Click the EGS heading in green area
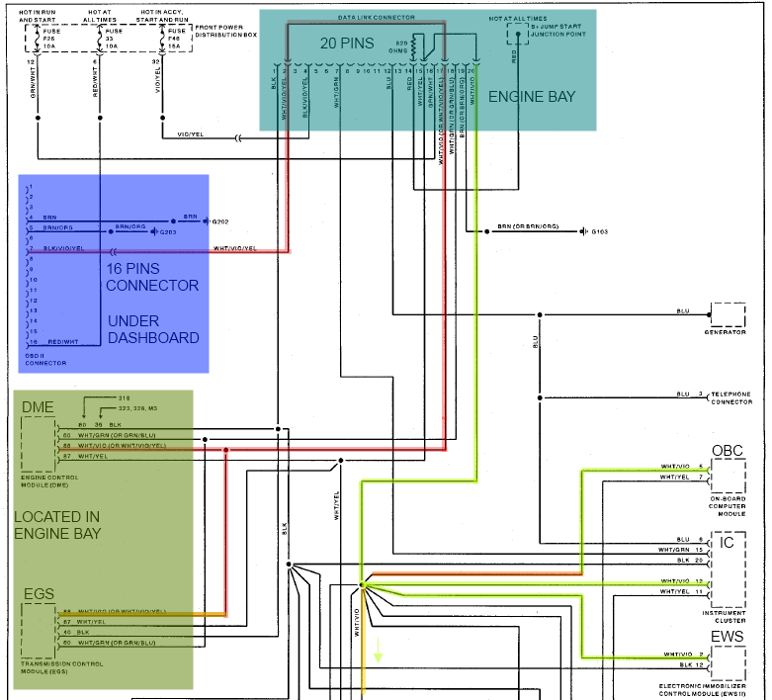772x700 pixels. [39, 593]
